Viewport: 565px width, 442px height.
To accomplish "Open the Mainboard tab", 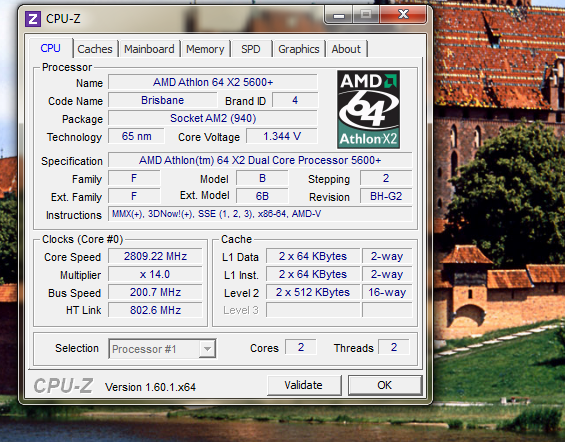I will tap(149, 49).
